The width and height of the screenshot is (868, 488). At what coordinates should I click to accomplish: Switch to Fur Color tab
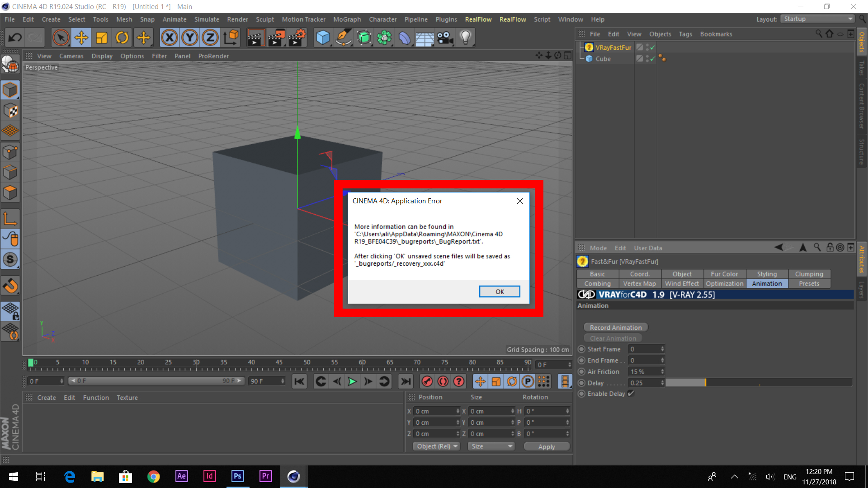[724, 274]
